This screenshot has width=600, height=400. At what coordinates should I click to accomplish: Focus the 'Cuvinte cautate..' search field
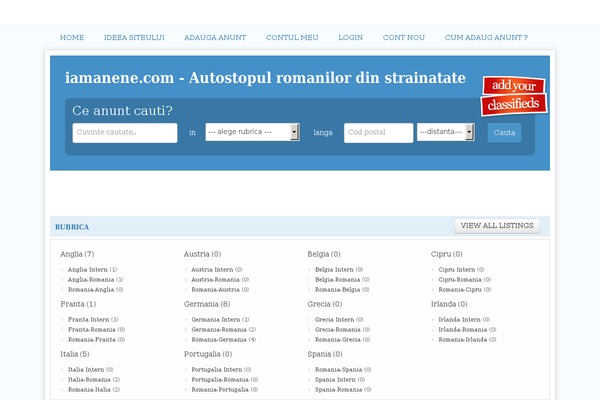click(125, 132)
